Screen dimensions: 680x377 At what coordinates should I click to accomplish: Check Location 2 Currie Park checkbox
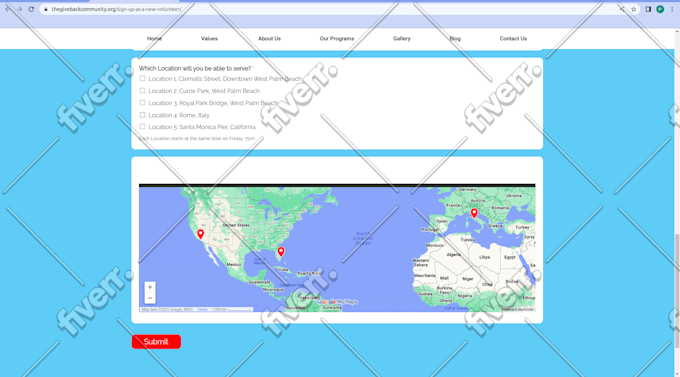tap(142, 91)
